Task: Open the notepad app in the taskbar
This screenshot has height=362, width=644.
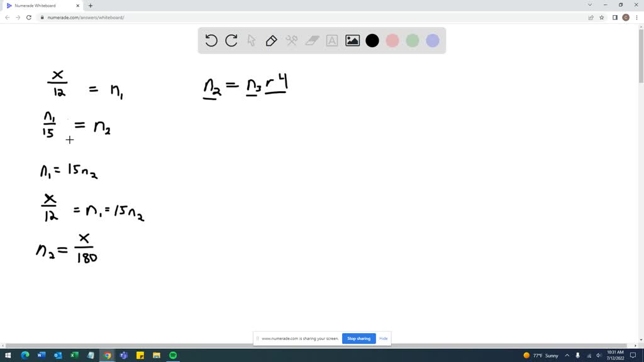Action: [x=91, y=356]
